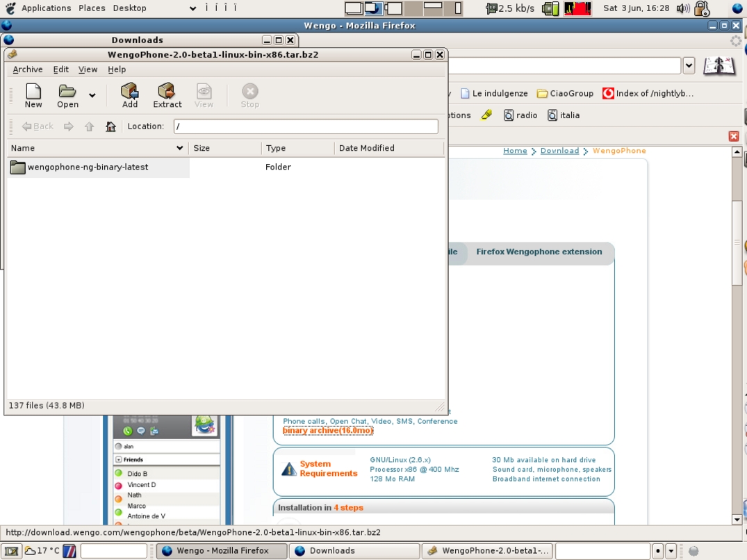
Task: Click the Location path field
Action: pos(306,126)
